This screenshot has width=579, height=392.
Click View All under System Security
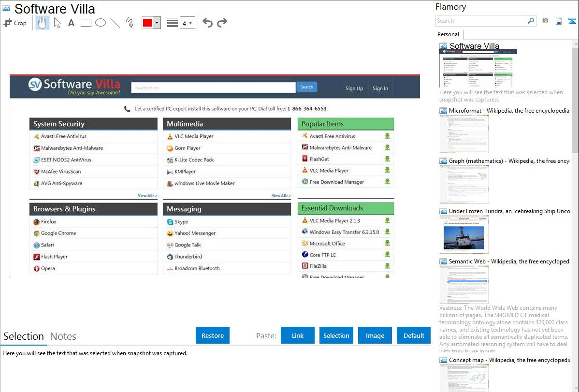click(147, 195)
